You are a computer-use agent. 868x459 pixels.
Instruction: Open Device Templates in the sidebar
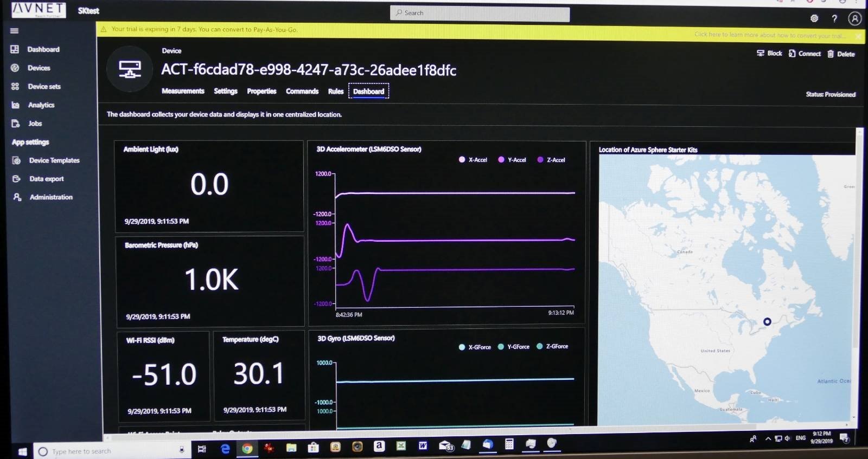[46, 160]
